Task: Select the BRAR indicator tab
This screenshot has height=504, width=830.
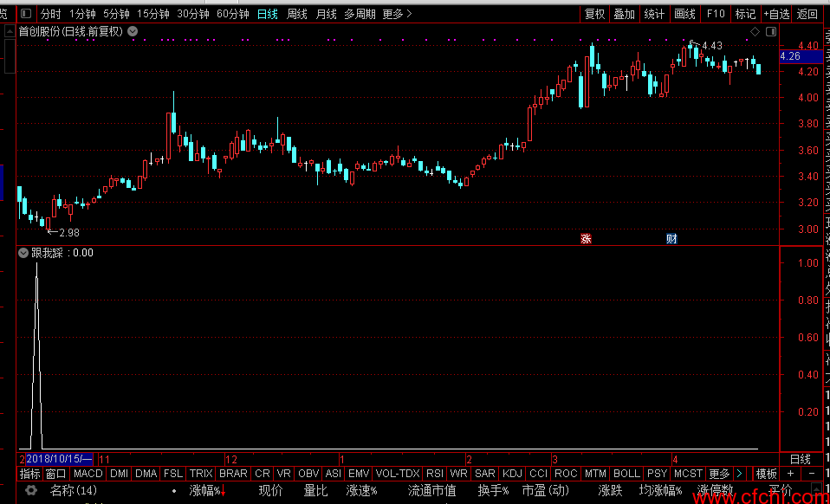Action: tap(233, 474)
